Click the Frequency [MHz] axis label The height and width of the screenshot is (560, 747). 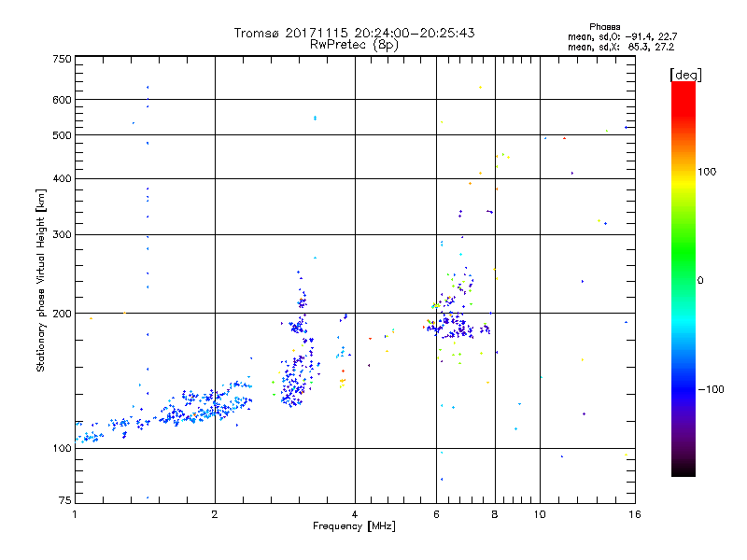[354, 526]
